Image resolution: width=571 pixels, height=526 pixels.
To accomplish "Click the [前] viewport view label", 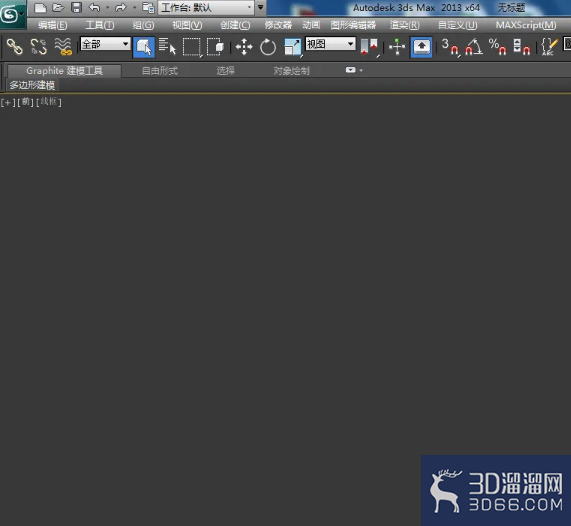I will (25, 102).
